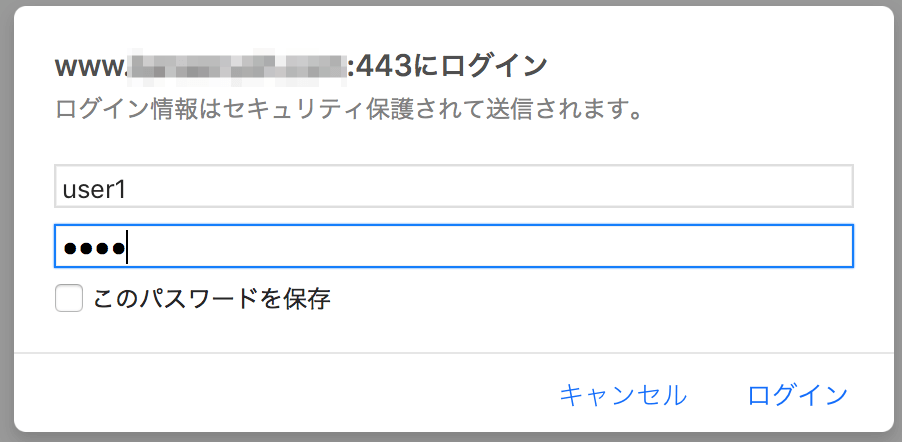Screen dimensions: 902x442
Task: Click the horizontal separator above the buttons
Action: pos(452,353)
